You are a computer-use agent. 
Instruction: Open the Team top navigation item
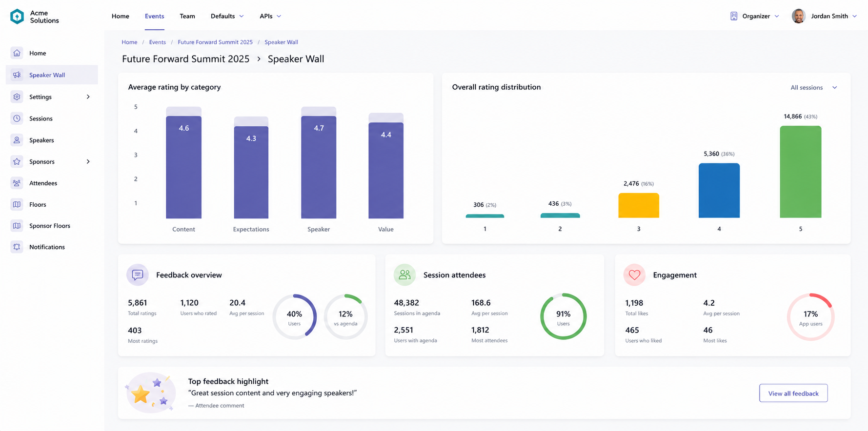coord(187,16)
